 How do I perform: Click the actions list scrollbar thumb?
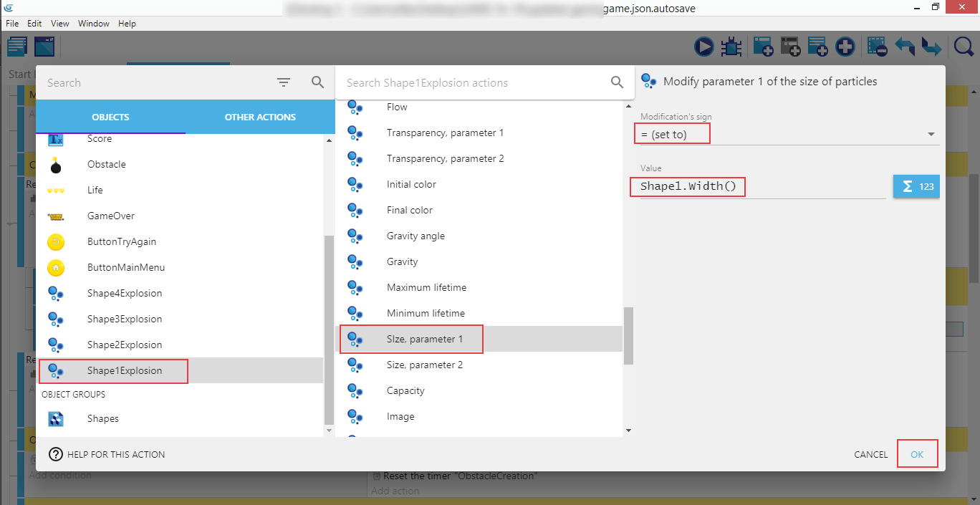point(628,335)
